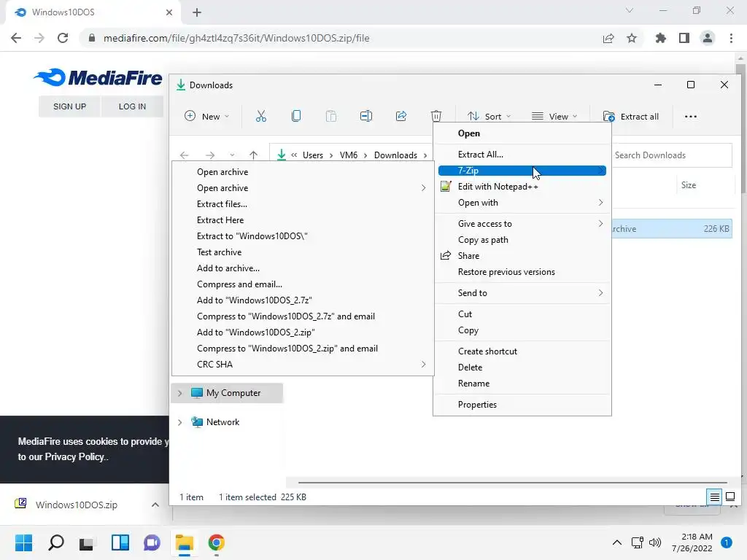Viewport: 747px width, 560px height.
Task: Click the Chrome profile avatar icon
Action: [708, 38]
